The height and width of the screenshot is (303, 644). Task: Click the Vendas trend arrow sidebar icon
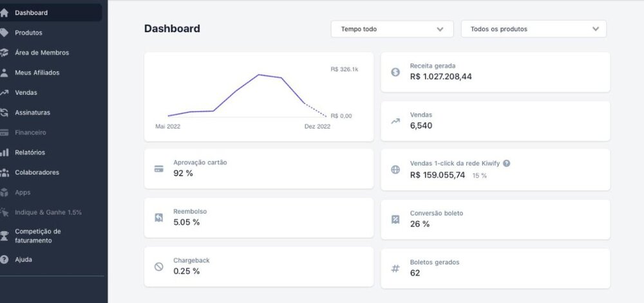4,93
